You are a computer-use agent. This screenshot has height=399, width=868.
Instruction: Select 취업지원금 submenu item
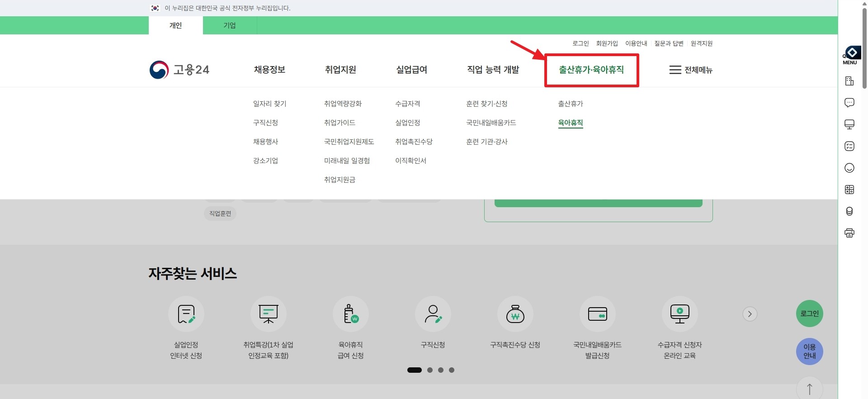340,180
